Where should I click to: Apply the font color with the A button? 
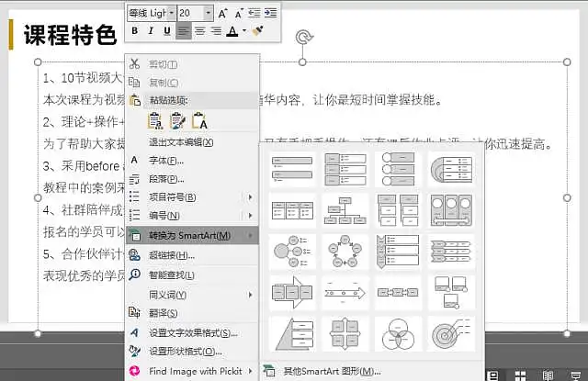coord(232,30)
